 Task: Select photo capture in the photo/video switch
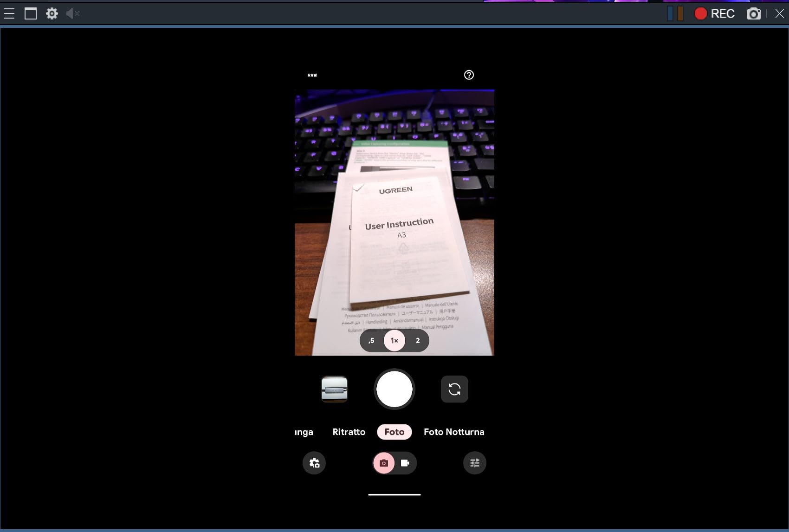(x=384, y=463)
